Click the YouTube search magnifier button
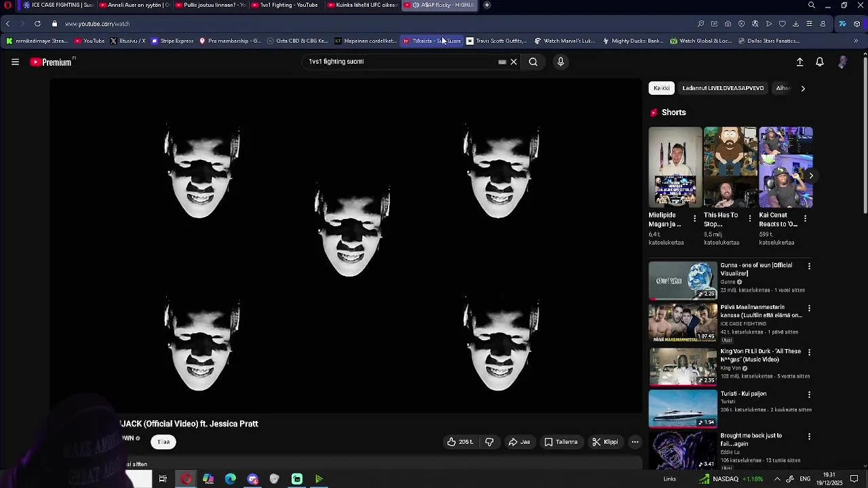 (533, 62)
